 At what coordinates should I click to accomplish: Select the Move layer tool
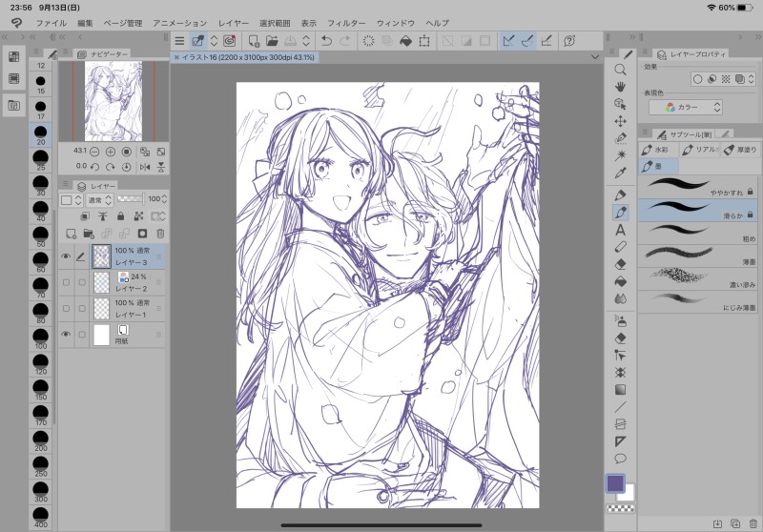point(620,121)
